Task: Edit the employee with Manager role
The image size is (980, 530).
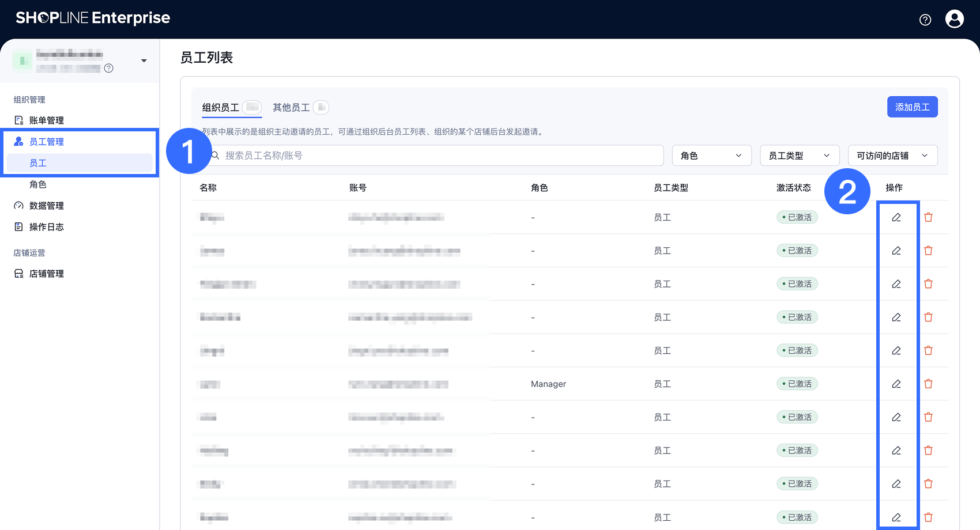Action: pos(896,384)
